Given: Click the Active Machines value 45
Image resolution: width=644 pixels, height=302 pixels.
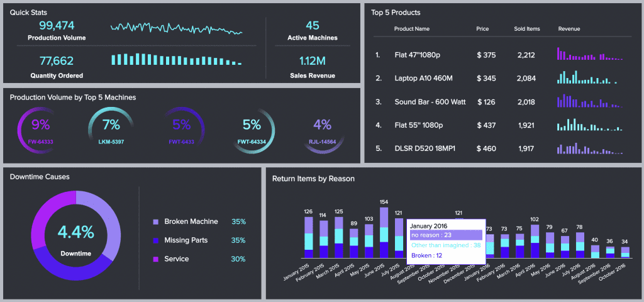Looking at the screenshot, I should 313,25.
